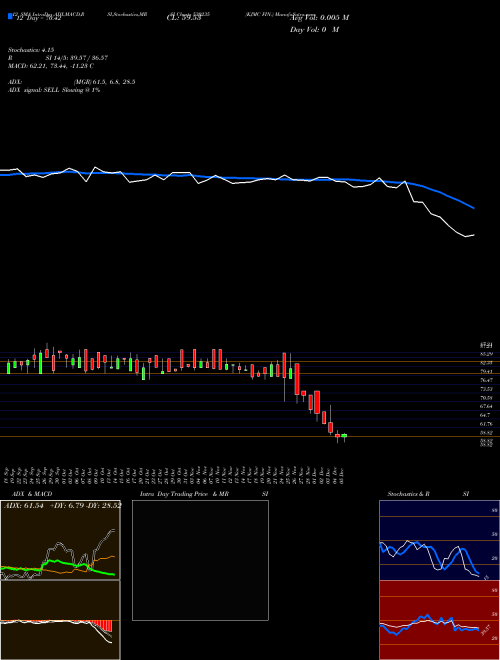500x660 pixels.
Task: Click the end of the white price line
Action: pyautogui.click(x=473, y=235)
